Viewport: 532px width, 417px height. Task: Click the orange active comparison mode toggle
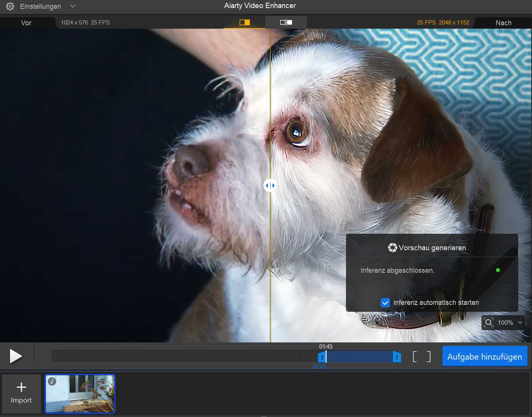[x=244, y=22]
